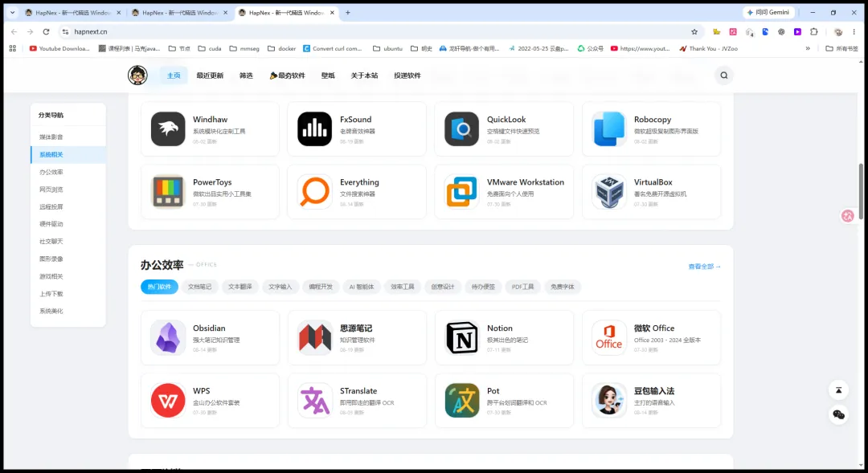Bookmark this page with the star icon

click(x=694, y=31)
